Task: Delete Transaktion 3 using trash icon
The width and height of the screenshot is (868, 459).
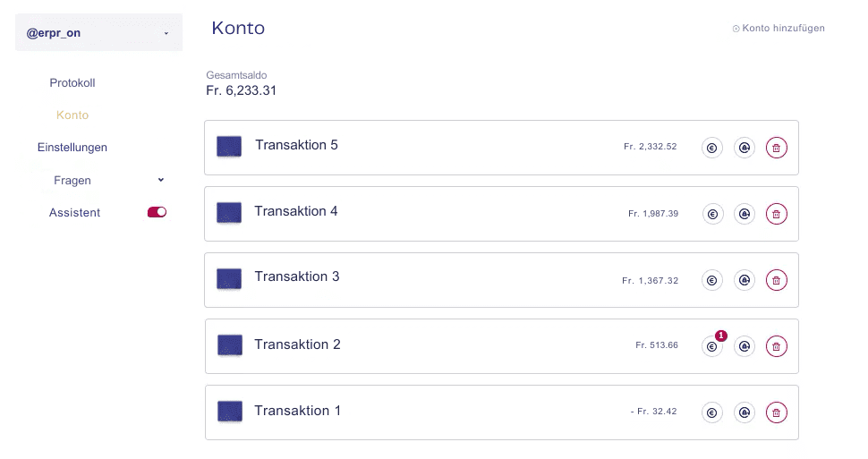Action: tap(777, 280)
